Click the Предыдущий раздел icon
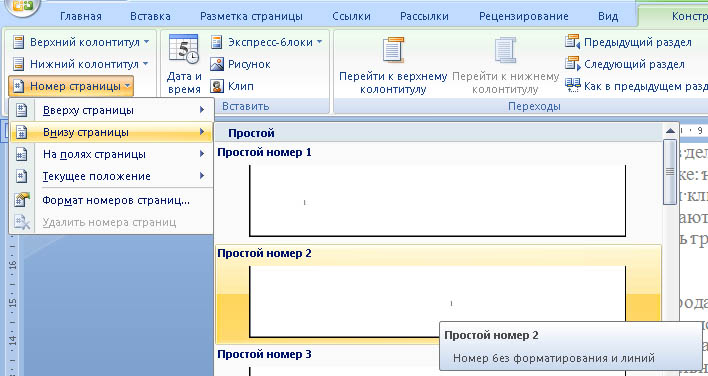Image resolution: width=708 pixels, height=376 pixels. [x=572, y=42]
